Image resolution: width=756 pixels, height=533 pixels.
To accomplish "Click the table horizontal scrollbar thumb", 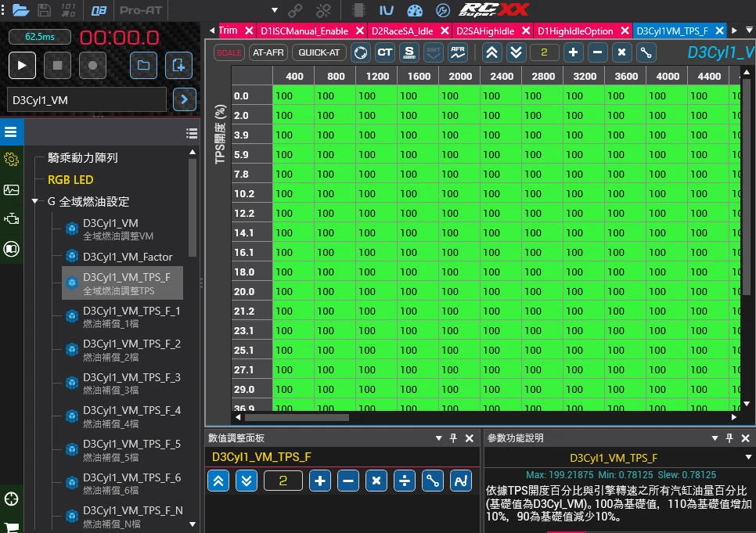I will [x=297, y=418].
